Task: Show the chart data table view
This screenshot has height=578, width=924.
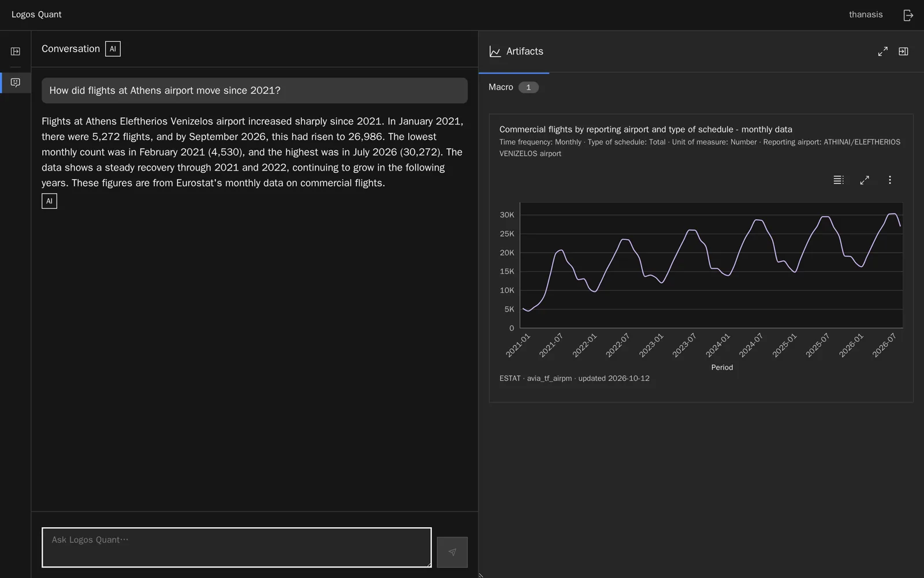Action: (839, 180)
